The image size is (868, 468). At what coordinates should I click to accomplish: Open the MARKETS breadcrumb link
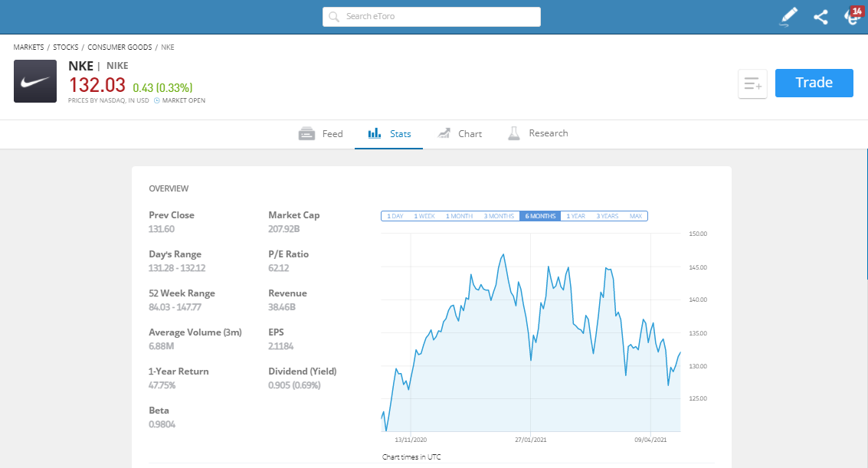coord(28,47)
